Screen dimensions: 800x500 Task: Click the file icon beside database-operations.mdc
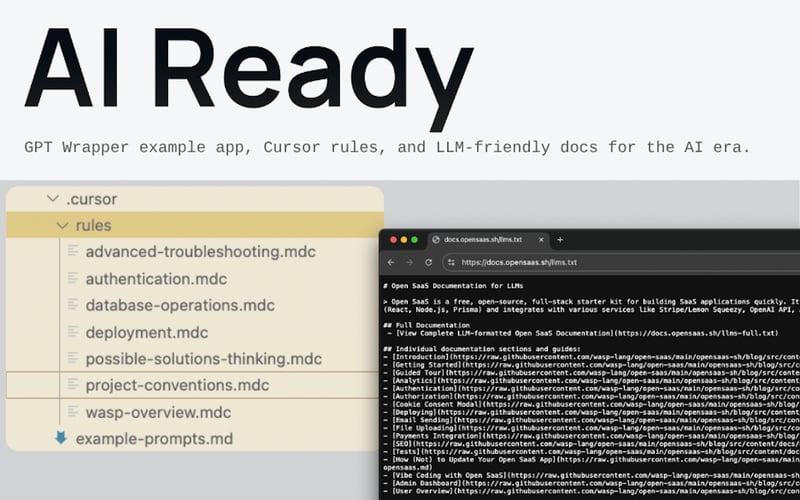pyautogui.click(x=73, y=305)
